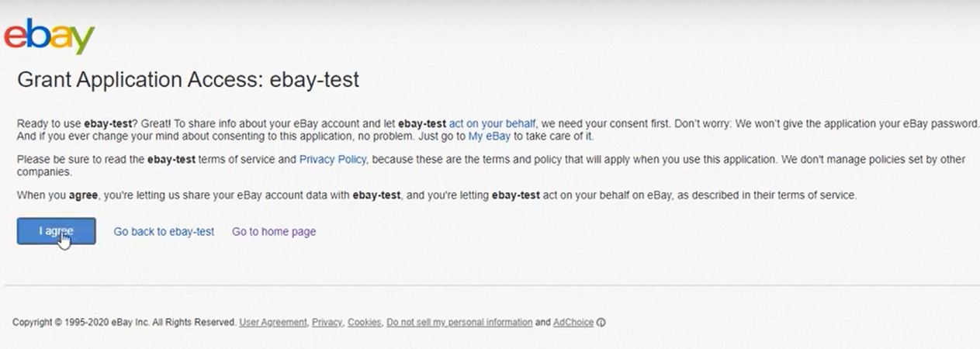Screen dimensions: 980x349
Task: Click the footer Privacy link
Action: click(327, 323)
